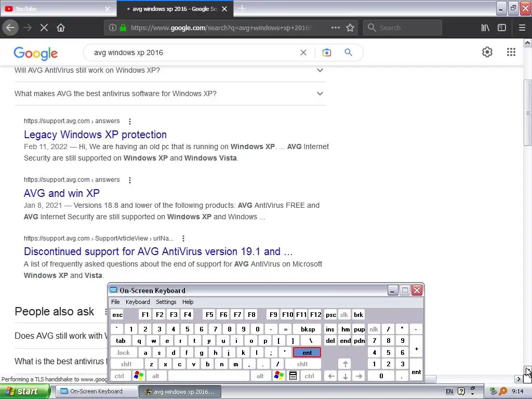This screenshot has height=399, width=532.
Task: Open page actions three-dot menu
Action: 335,28
